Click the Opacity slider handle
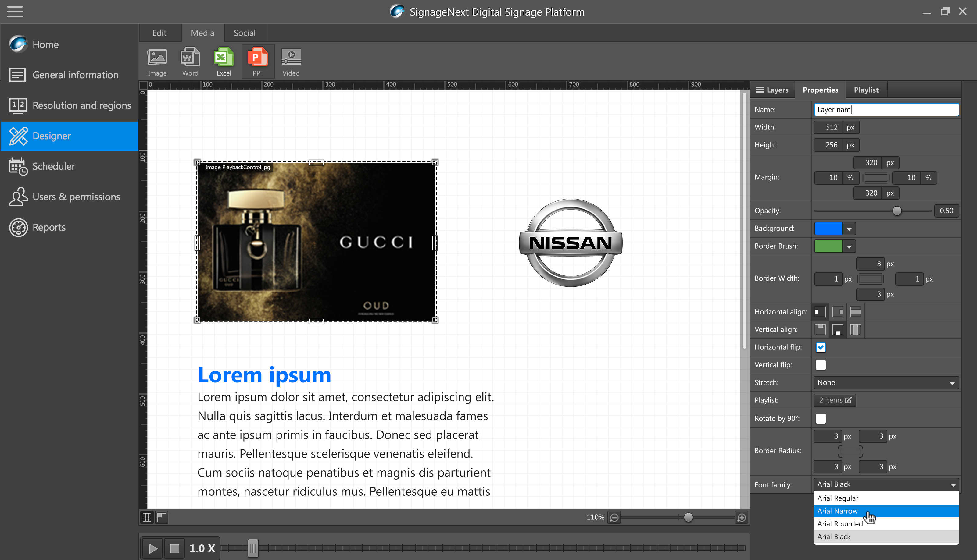Image resolution: width=977 pixels, height=560 pixels. 896,211
